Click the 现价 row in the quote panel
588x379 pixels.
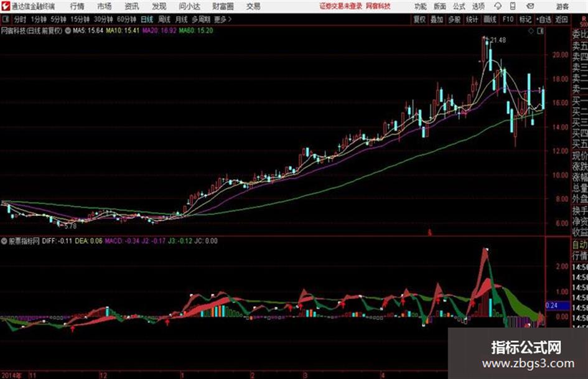[580, 155]
